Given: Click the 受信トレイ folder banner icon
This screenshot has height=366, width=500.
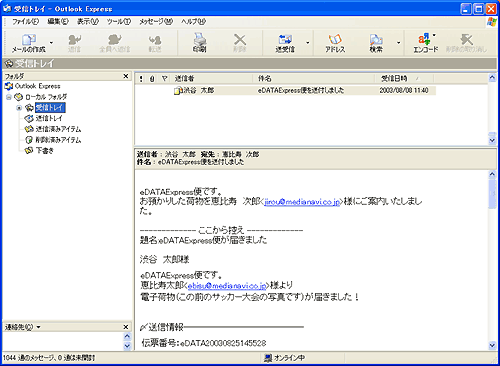Looking at the screenshot, I should click(9, 63).
